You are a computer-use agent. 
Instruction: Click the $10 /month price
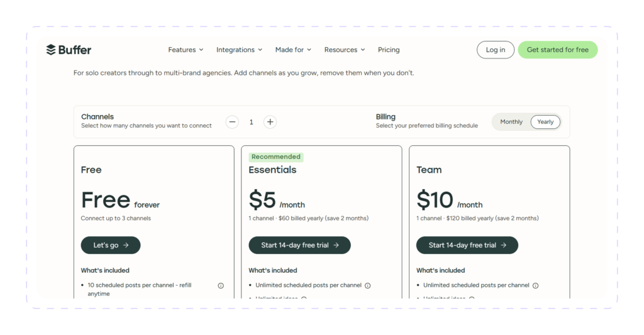coord(449,200)
